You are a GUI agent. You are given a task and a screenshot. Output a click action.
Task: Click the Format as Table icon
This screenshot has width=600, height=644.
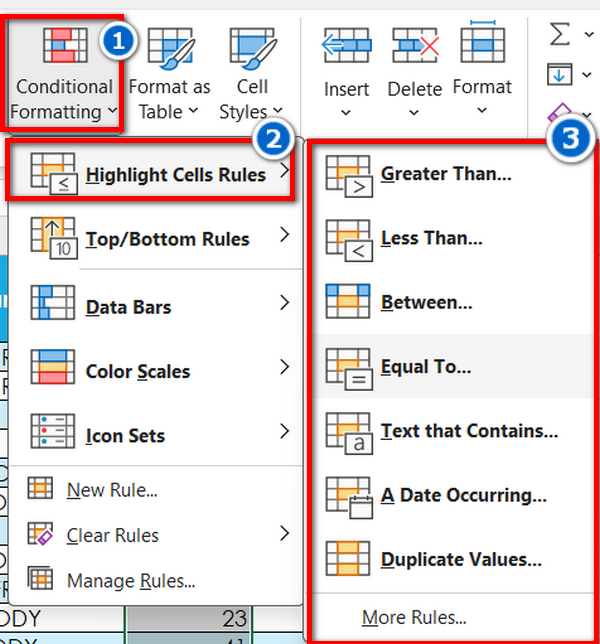[168, 50]
